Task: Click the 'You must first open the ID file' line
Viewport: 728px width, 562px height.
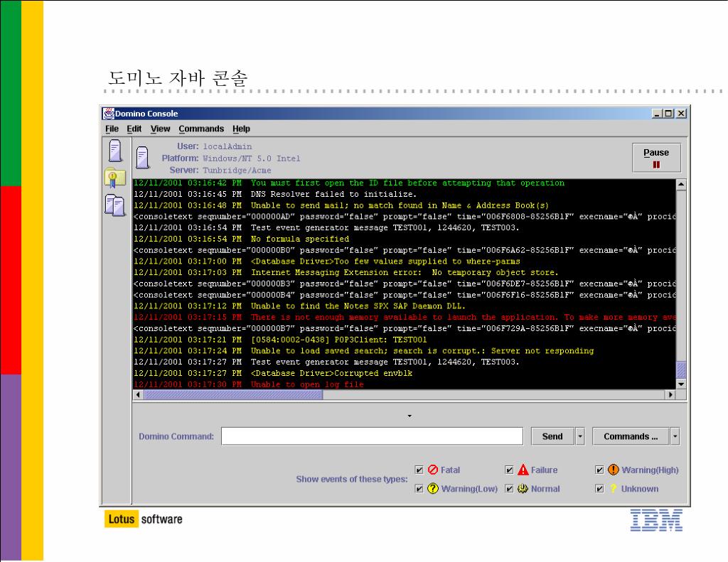Action: tap(349, 183)
